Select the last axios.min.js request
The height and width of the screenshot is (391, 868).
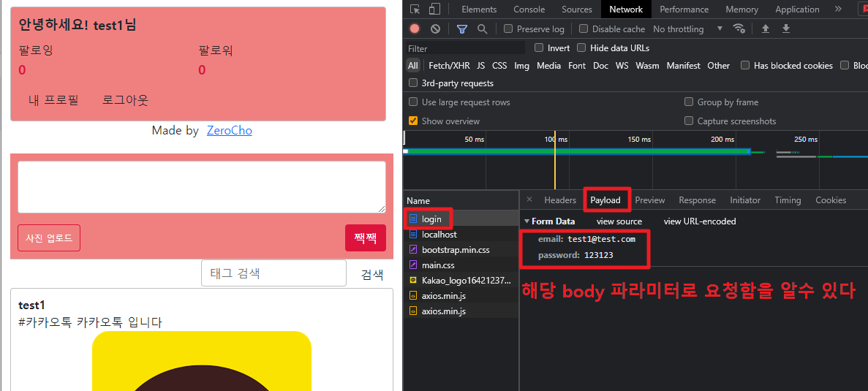[x=461, y=311]
